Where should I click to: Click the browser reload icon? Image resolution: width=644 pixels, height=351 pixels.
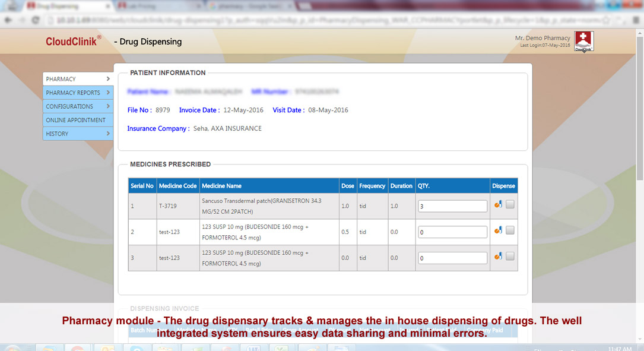(36, 20)
